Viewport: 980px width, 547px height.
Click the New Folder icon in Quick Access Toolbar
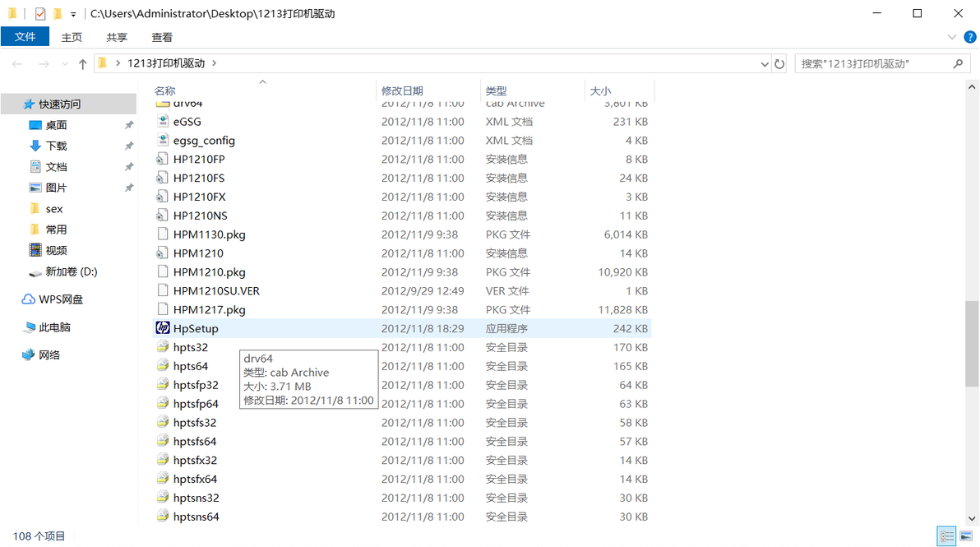point(56,13)
